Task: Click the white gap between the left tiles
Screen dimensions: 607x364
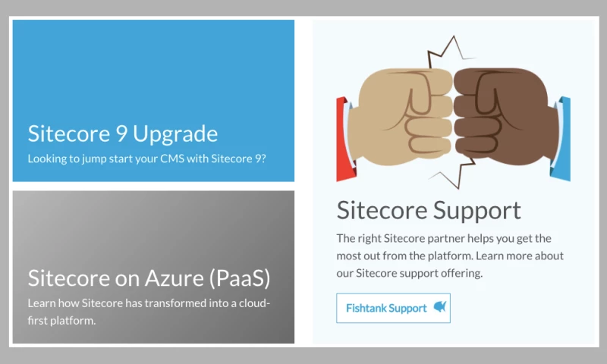Action: [x=152, y=186]
